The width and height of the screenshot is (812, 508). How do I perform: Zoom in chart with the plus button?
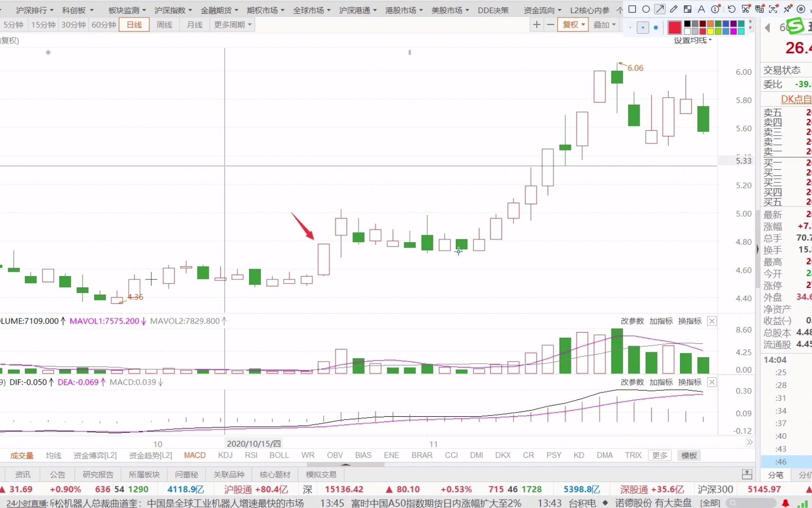(x=537, y=24)
